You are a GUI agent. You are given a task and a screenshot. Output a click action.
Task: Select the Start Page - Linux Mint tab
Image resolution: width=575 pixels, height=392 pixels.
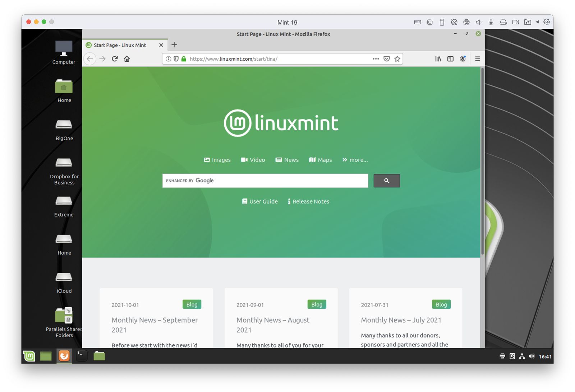pos(125,45)
